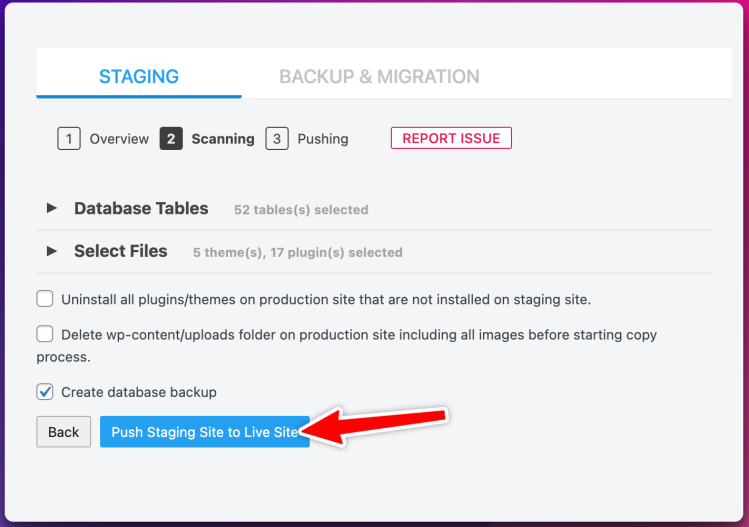749x527 pixels.
Task: Open the Database Tables section heading
Action: pyautogui.click(x=141, y=208)
